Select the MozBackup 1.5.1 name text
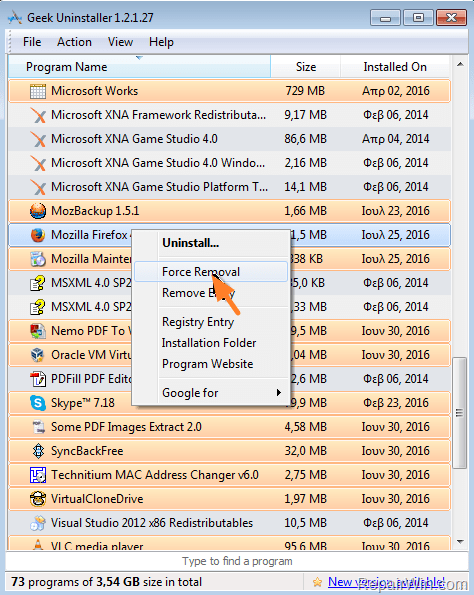Viewport: 474px width, 595px height. [x=95, y=211]
